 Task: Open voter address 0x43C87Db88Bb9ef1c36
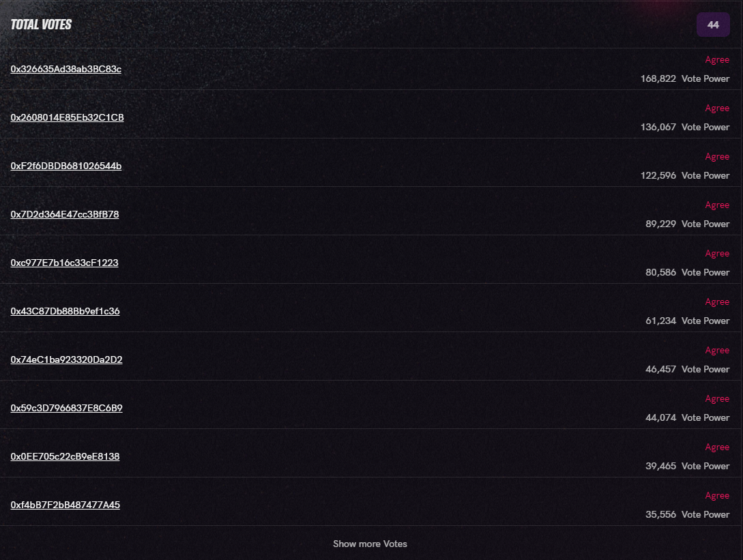[65, 311]
